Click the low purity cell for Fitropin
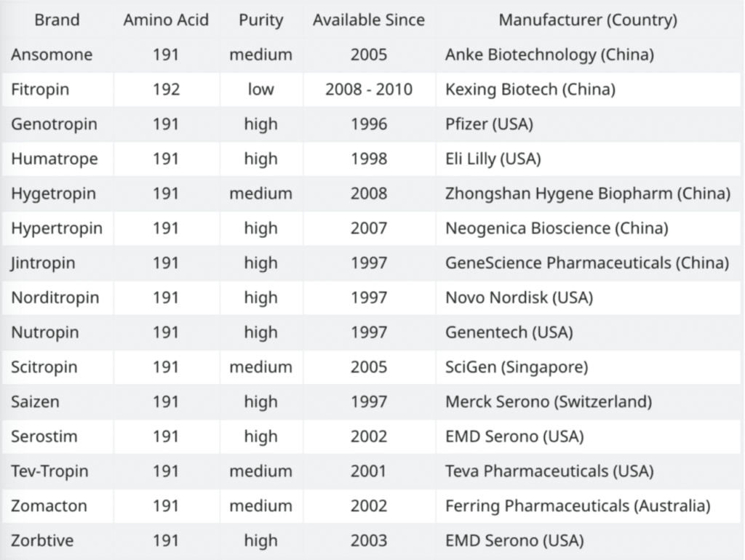The width and height of the screenshot is (745, 560). click(261, 89)
